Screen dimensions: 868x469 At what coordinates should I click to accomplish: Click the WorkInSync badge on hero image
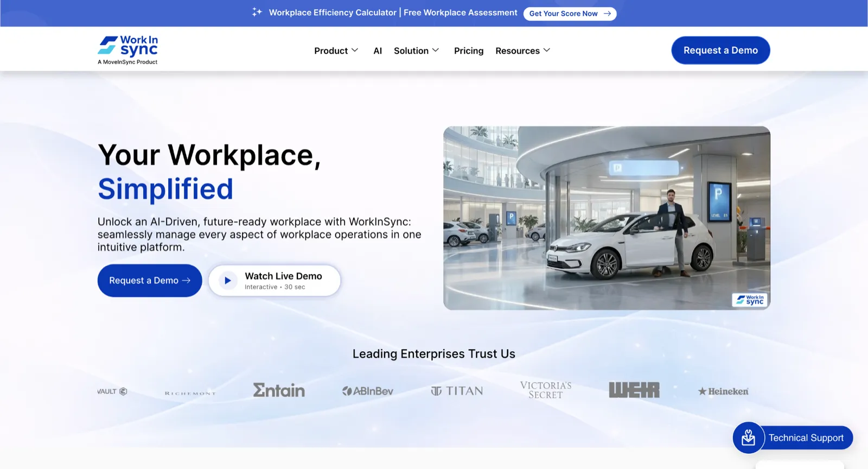(x=750, y=300)
